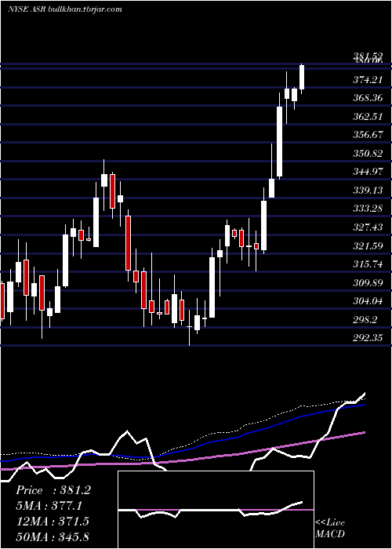392x549 pixels.
Task: Click the 321.59 price axis label
Action: tap(368, 245)
